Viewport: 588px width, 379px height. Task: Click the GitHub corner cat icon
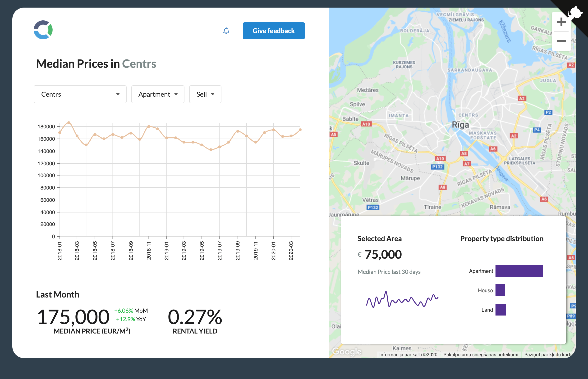[576, 12]
